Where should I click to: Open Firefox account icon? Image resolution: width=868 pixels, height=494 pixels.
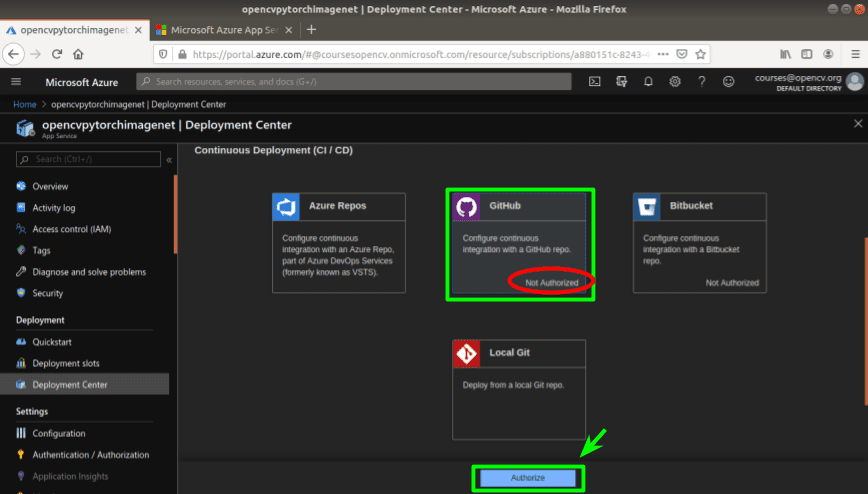tap(828, 54)
